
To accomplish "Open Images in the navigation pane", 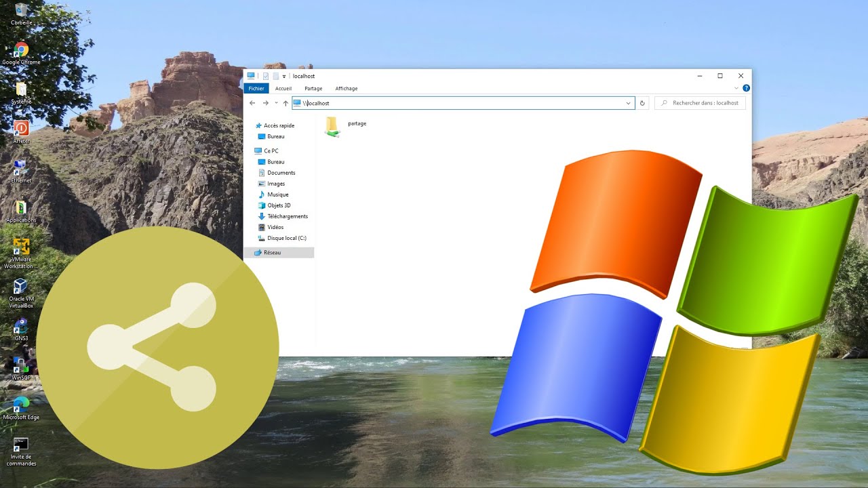I will [271, 184].
